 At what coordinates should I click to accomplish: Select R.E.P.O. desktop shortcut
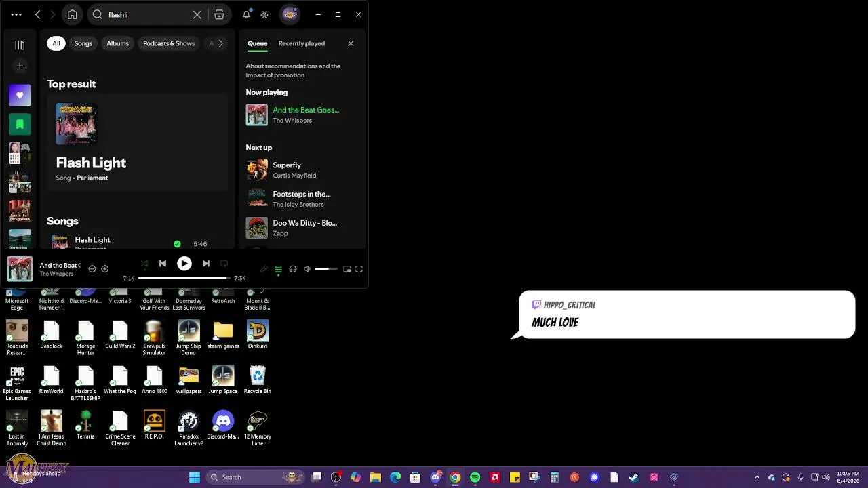point(154,426)
